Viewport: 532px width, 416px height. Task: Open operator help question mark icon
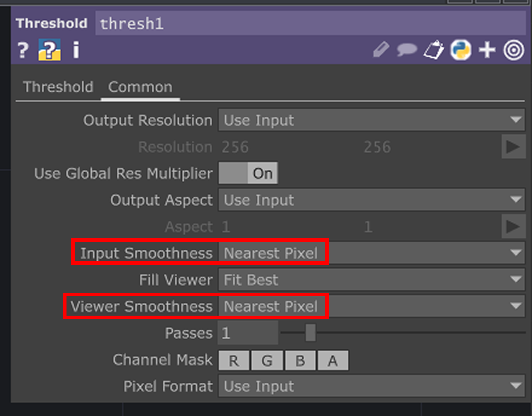pos(23,50)
